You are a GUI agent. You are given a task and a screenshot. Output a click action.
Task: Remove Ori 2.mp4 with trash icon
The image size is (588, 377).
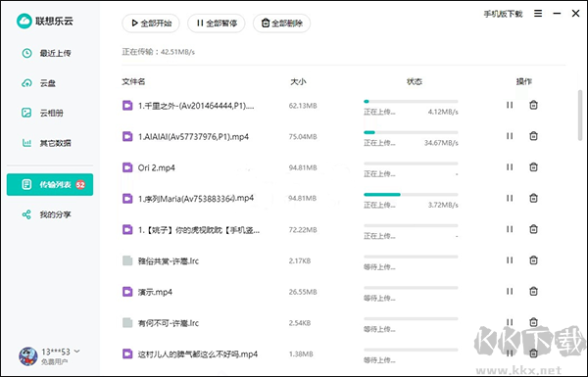[533, 166]
